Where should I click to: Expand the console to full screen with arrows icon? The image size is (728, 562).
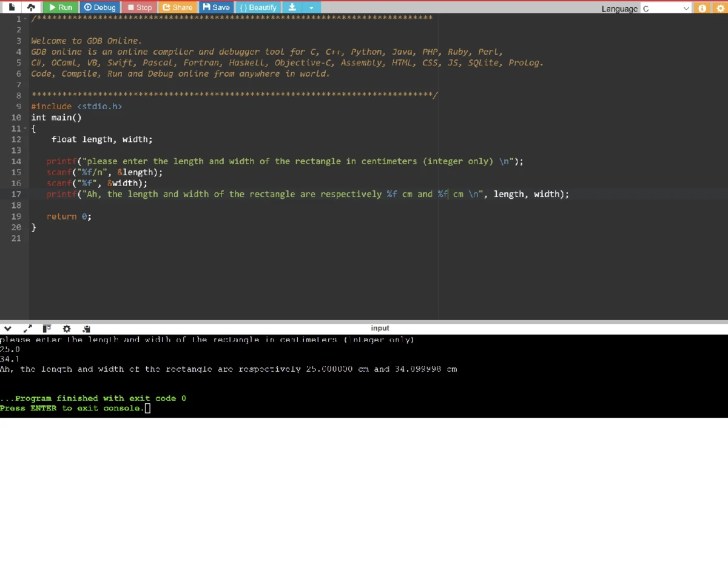27,329
